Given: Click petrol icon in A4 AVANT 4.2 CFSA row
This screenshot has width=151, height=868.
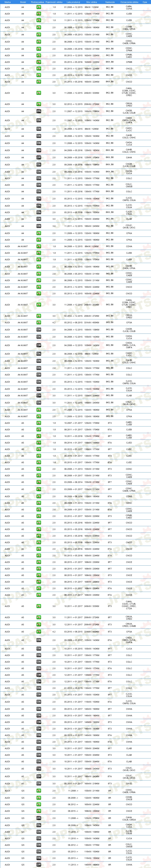Looking at the screenshot, I should (39, 323).
